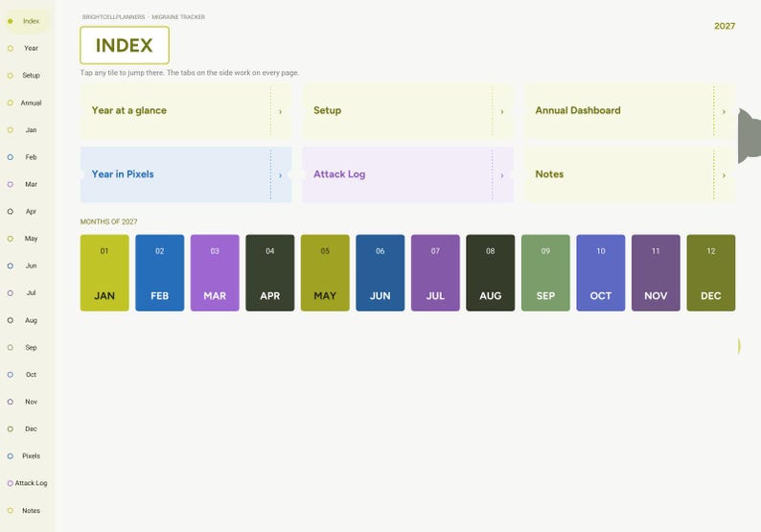The width and height of the screenshot is (761, 532).
Task: Open the Setup tile
Action: point(407,111)
